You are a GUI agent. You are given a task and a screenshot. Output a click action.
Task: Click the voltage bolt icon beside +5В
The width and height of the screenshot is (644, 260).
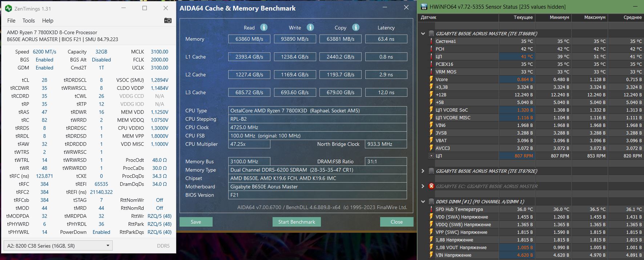coord(431,102)
